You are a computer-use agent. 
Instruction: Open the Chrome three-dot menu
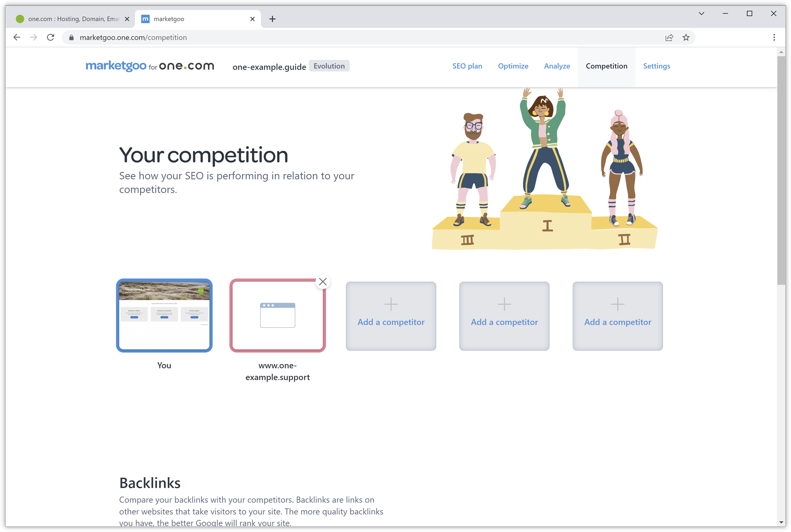point(774,37)
